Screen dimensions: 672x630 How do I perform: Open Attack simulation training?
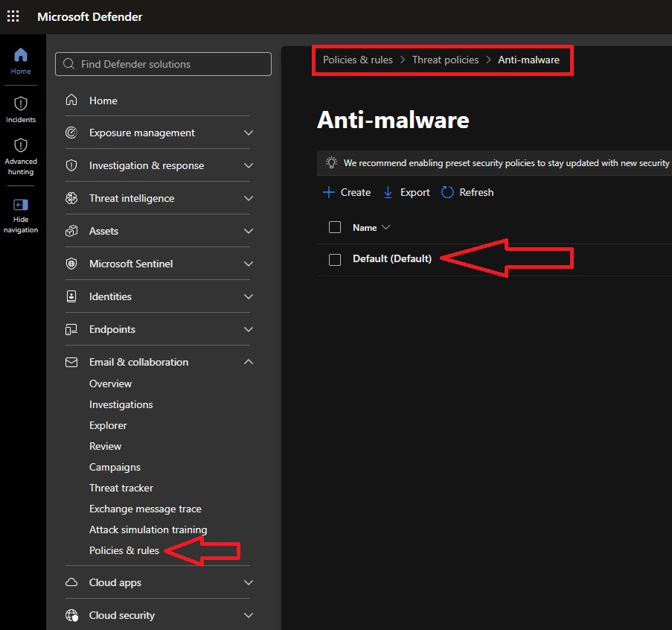(148, 529)
